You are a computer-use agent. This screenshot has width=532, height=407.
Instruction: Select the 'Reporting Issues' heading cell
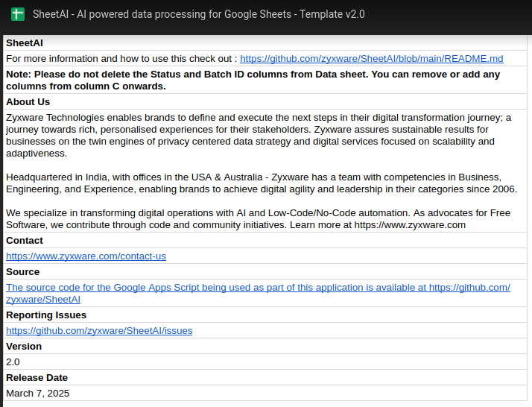coord(265,315)
